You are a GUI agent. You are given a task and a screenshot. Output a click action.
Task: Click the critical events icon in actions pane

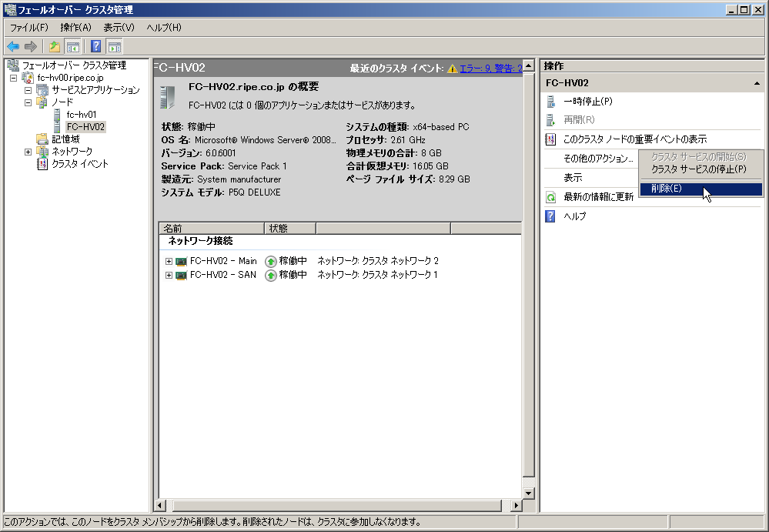click(550, 139)
